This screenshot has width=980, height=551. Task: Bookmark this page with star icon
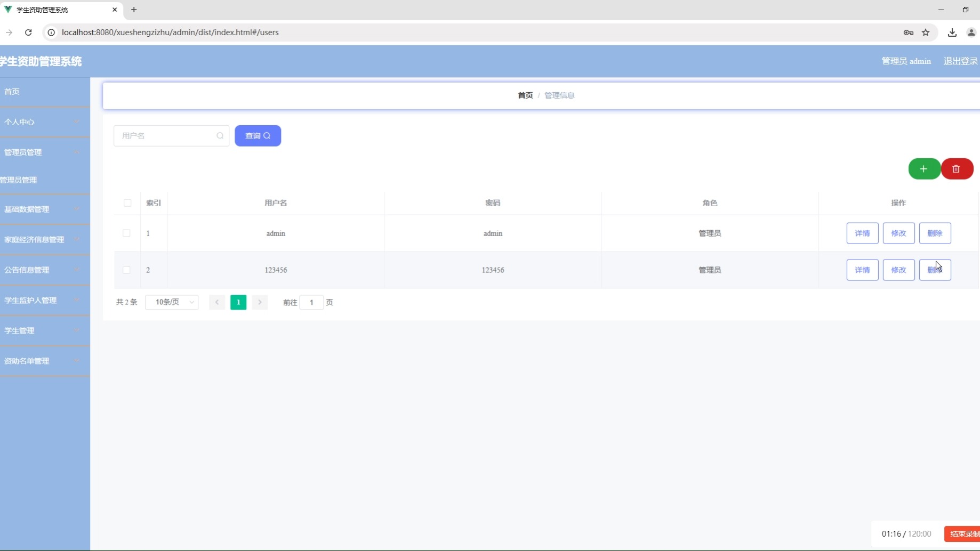click(x=926, y=33)
